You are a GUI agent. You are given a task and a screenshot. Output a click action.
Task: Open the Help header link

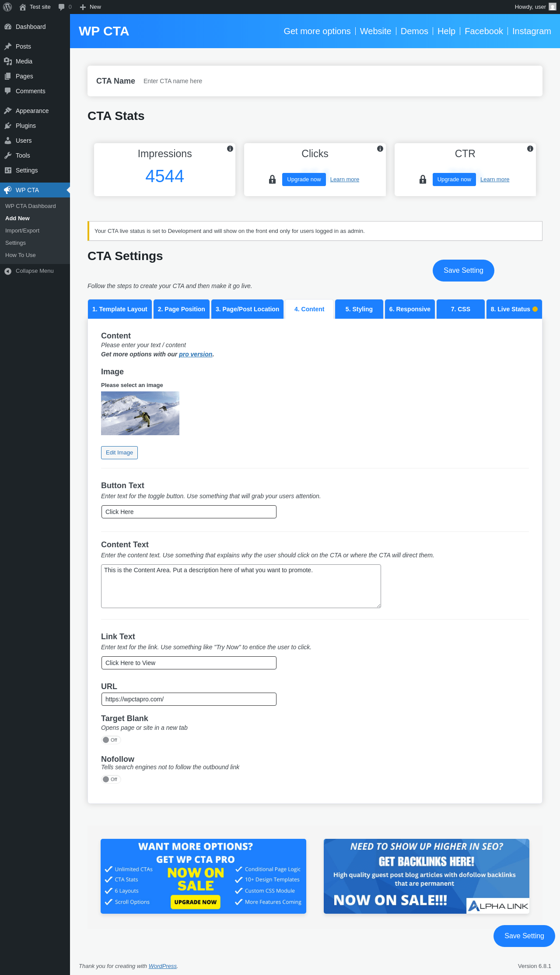tap(446, 31)
